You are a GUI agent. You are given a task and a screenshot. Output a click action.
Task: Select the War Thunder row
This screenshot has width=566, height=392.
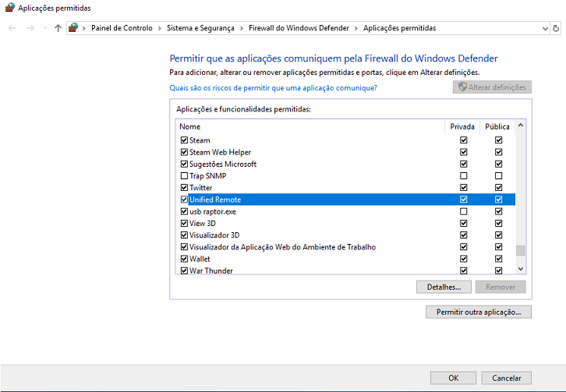[346, 270]
